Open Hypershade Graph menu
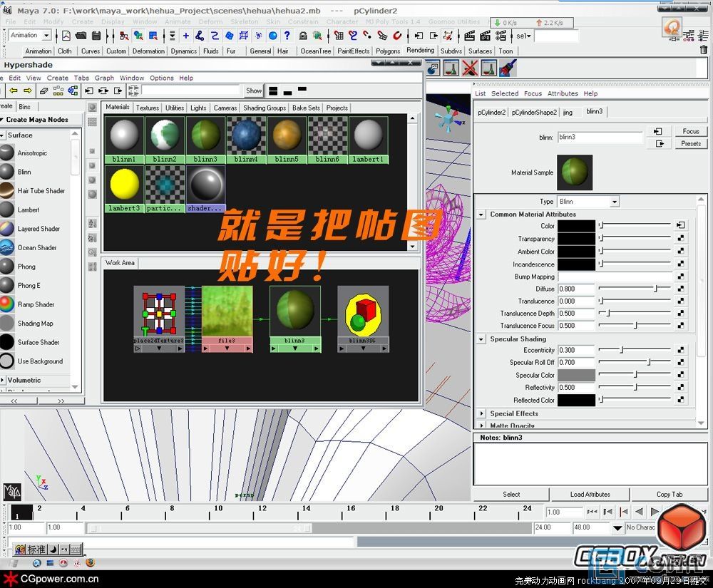This screenshot has width=713, height=588. point(104,78)
